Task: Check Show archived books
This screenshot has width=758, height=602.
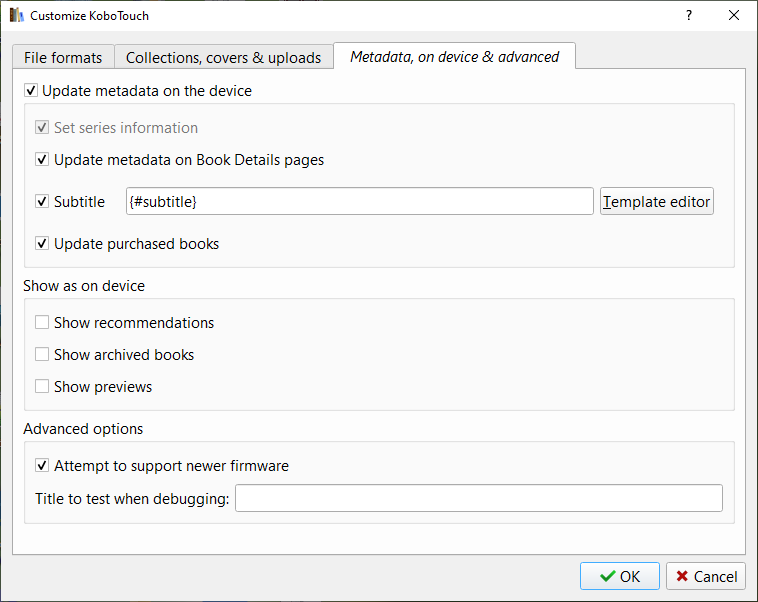Action: click(42, 355)
